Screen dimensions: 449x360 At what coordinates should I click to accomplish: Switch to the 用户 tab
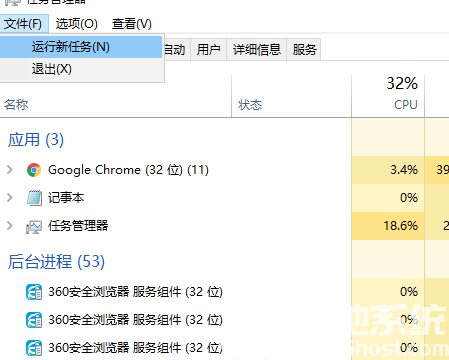(208, 50)
